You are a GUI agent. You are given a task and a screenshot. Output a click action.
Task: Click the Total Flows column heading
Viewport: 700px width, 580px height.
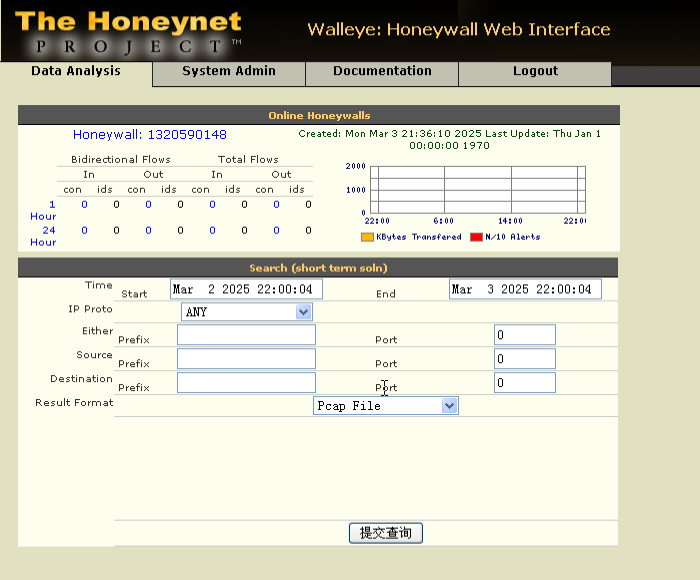pyautogui.click(x=248, y=159)
